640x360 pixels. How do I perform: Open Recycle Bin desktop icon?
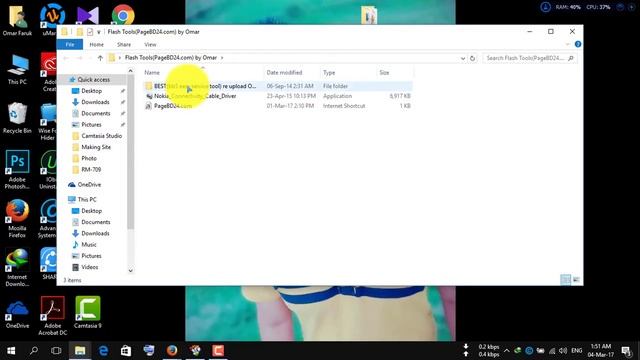pyautogui.click(x=17, y=118)
